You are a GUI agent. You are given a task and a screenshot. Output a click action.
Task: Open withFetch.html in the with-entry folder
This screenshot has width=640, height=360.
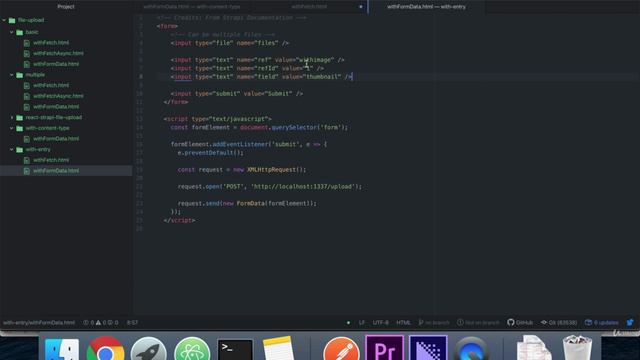[x=51, y=160]
